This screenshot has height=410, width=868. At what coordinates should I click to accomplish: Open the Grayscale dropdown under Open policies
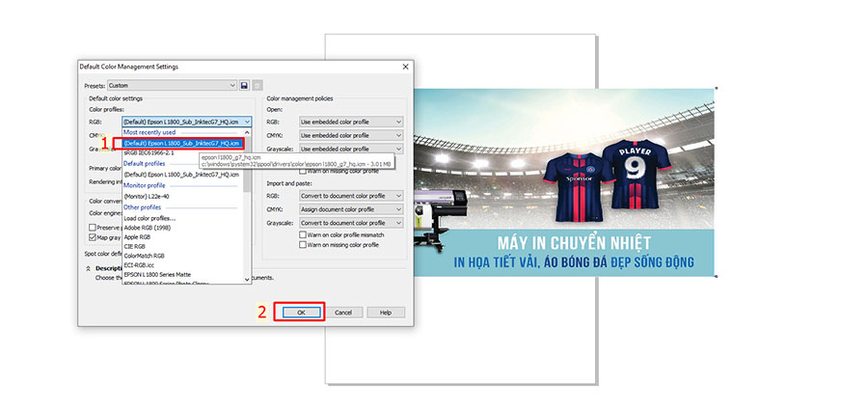click(x=351, y=149)
